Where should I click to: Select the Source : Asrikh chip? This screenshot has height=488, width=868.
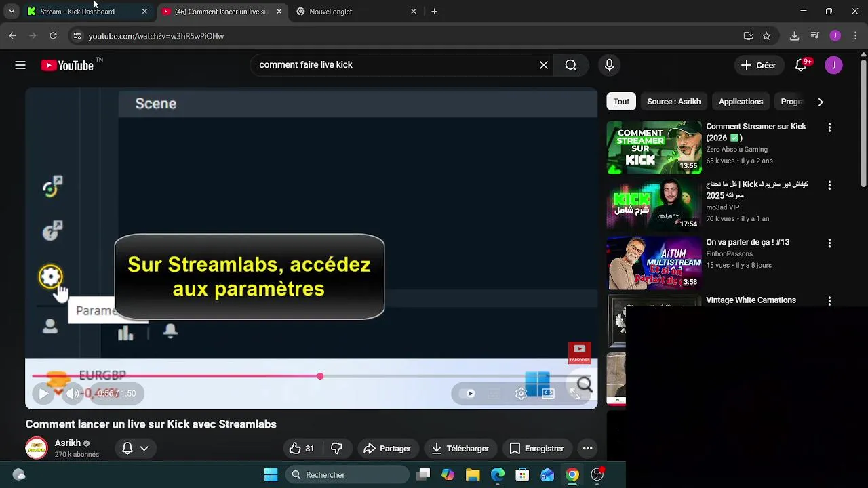tap(674, 102)
